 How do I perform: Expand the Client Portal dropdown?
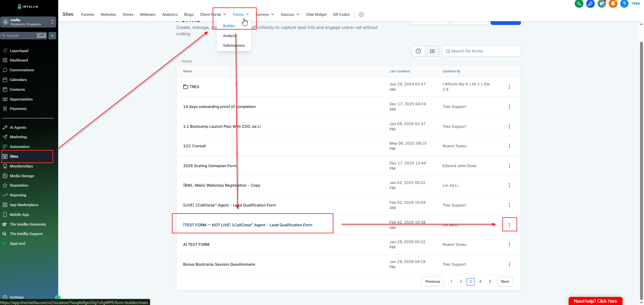tap(213, 14)
